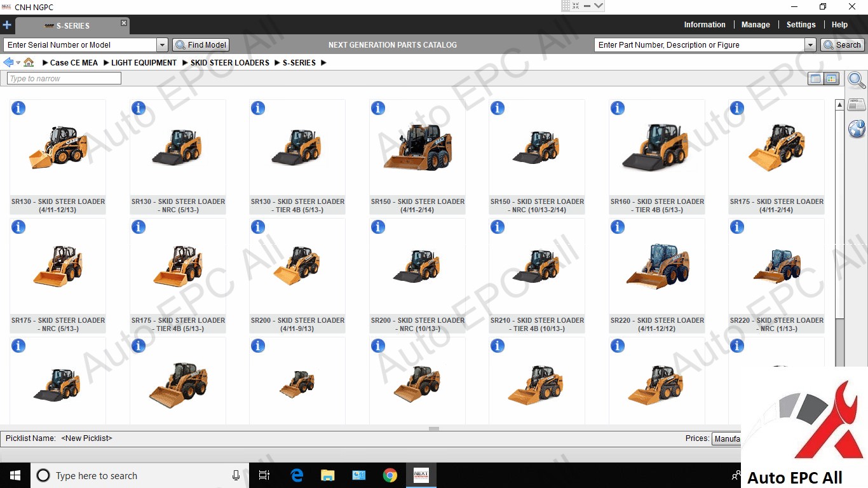Expand the Serial Number or Model dropdown
This screenshot has width=868, height=488.
click(x=162, y=45)
